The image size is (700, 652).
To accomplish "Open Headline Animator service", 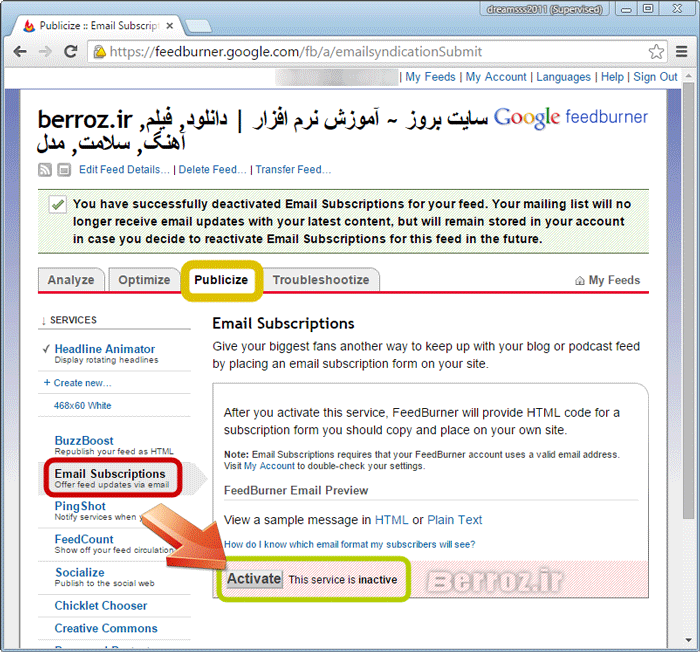I will [x=105, y=349].
